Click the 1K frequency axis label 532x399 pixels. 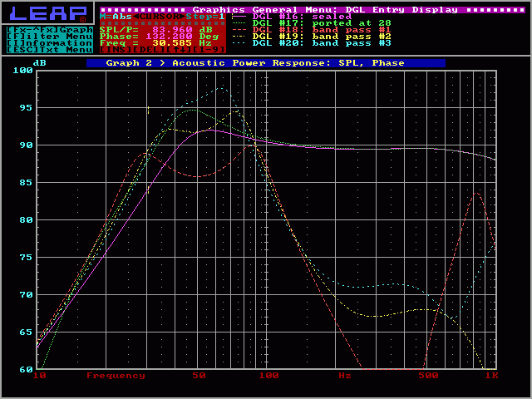click(x=491, y=376)
